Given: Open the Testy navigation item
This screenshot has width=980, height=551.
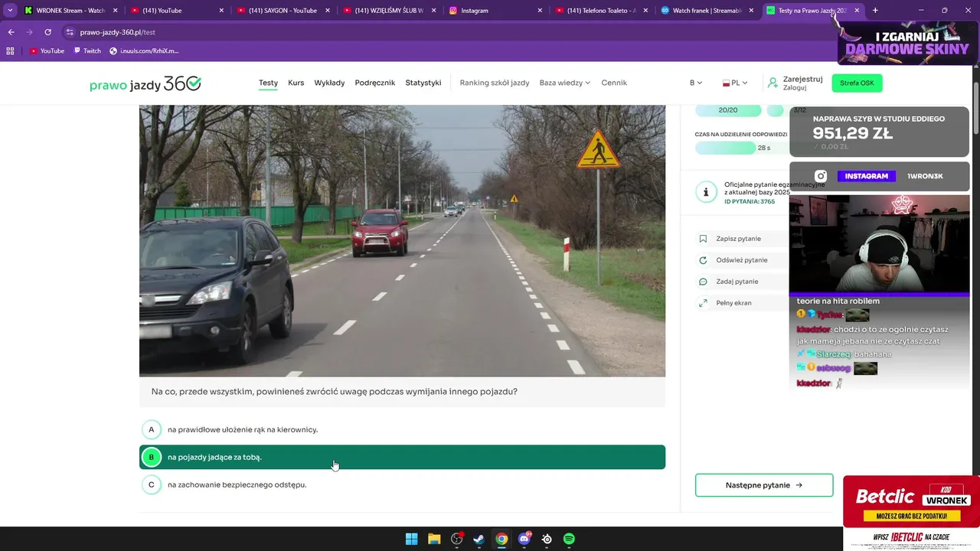Looking at the screenshot, I should [268, 83].
